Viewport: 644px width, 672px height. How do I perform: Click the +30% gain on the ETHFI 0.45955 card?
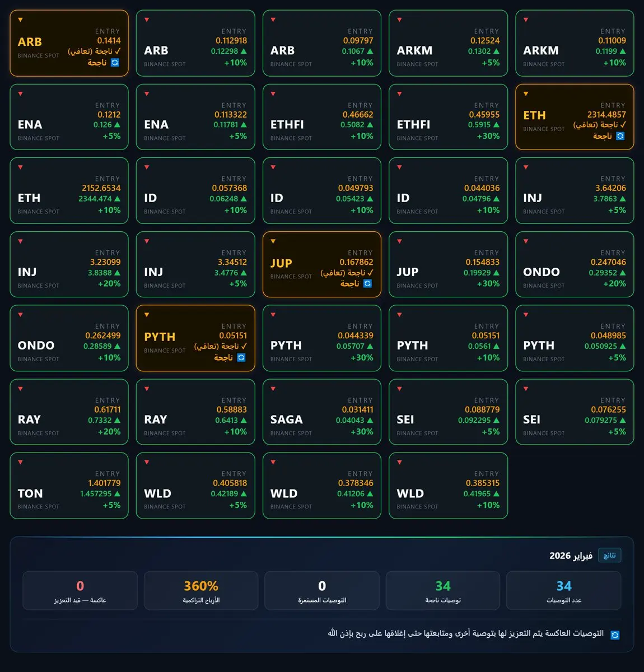tap(488, 136)
